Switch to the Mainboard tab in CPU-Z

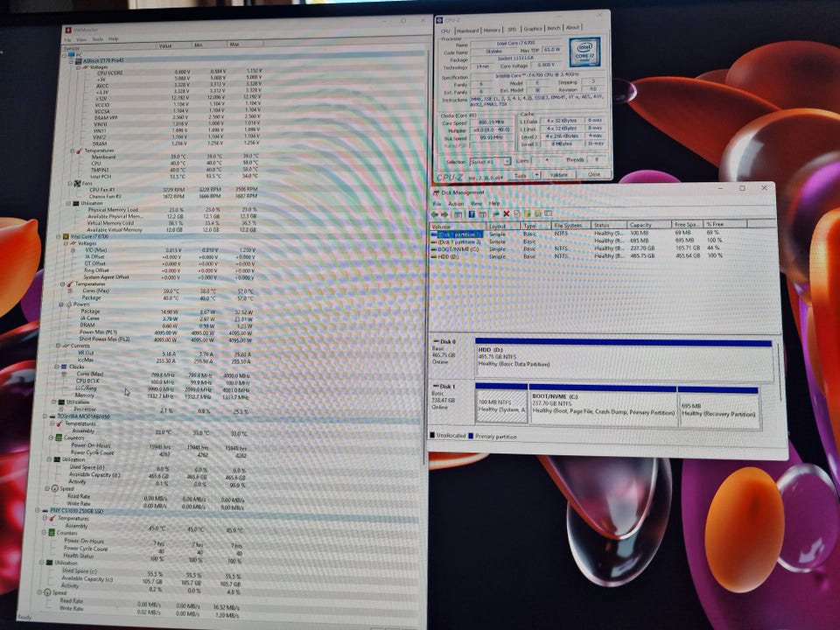click(467, 31)
